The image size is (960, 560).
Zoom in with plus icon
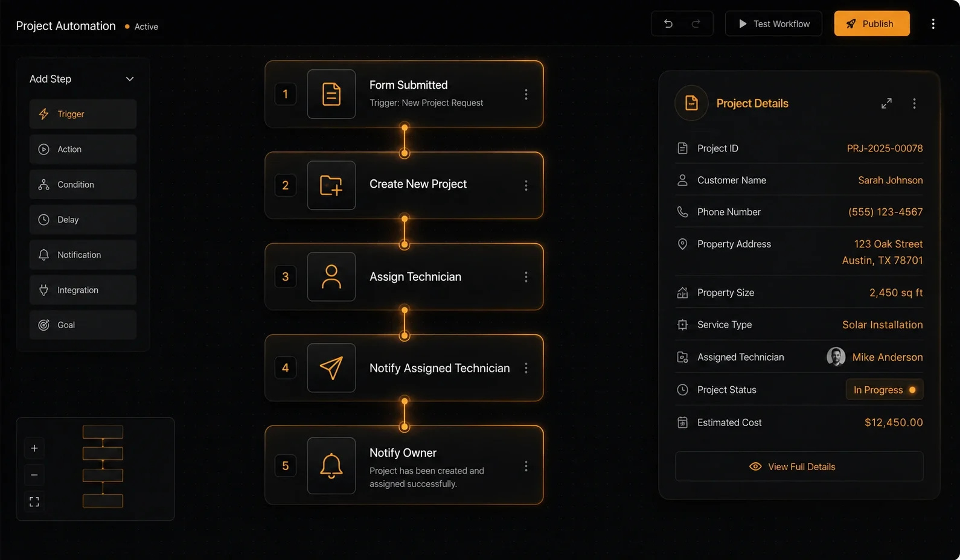pyautogui.click(x=34, y=448)
